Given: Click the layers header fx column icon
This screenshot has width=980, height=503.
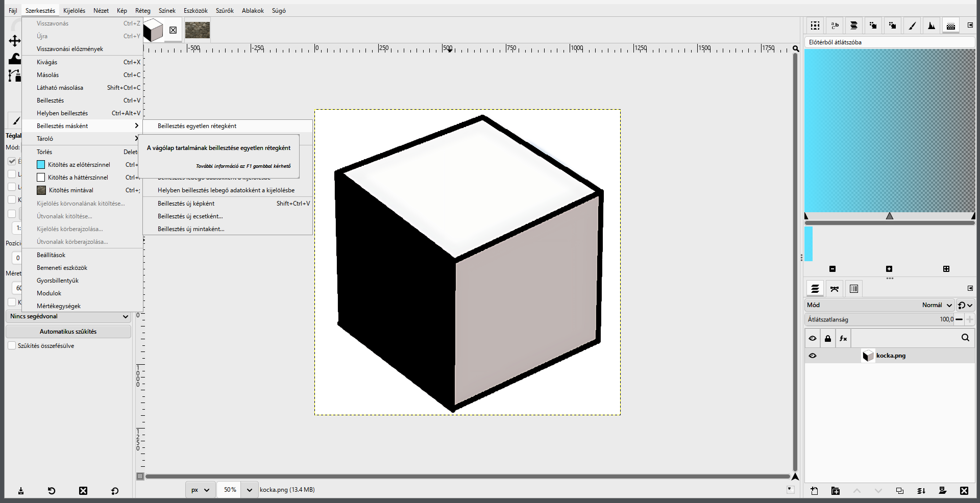Looking at the screenshot, I should pyautogui.click(x=843, y=338).
